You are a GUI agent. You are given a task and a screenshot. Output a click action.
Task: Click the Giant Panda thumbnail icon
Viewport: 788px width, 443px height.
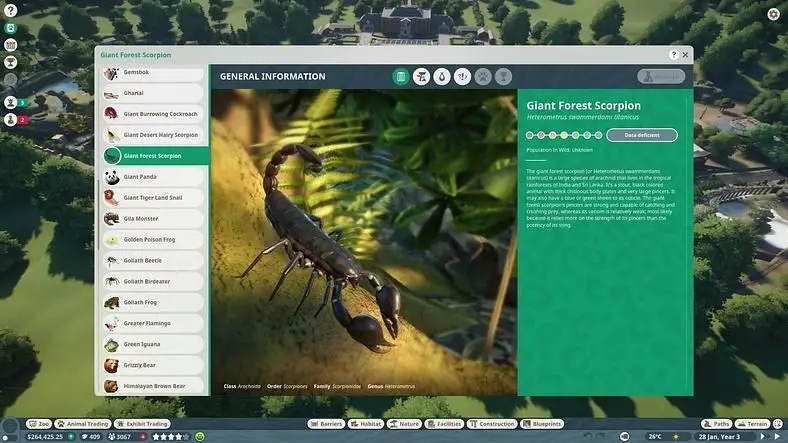tap(112, 177)
